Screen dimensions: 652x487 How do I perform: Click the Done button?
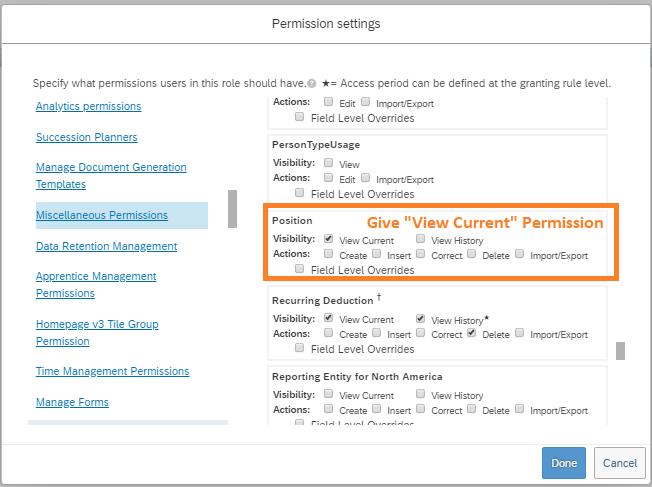[564, 463]
